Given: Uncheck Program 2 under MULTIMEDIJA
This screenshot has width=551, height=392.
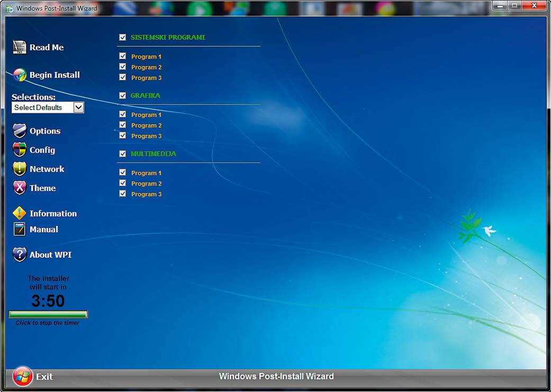Looking at the screenshot, I should point(122,183).
